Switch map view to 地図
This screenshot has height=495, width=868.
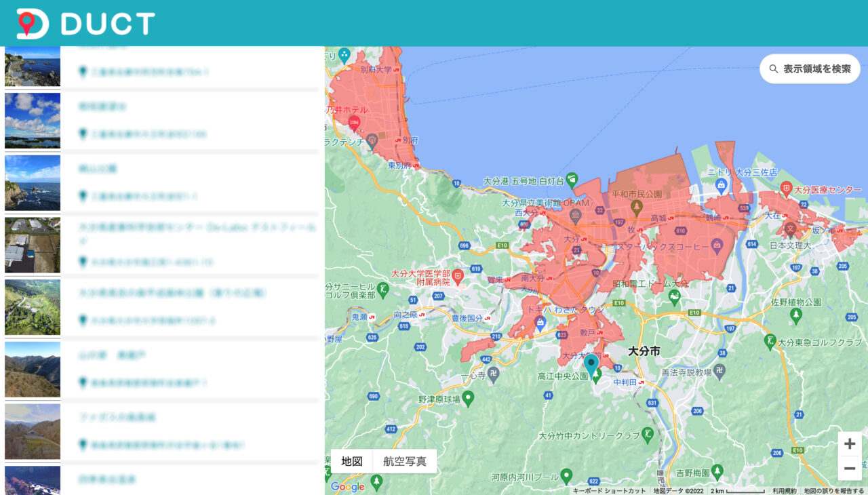(352, 462)
